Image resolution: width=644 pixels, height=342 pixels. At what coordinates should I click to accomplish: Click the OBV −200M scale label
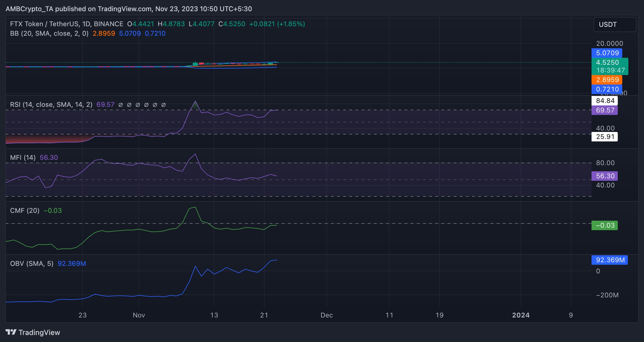pyautogui.click(x=607, y=295)
